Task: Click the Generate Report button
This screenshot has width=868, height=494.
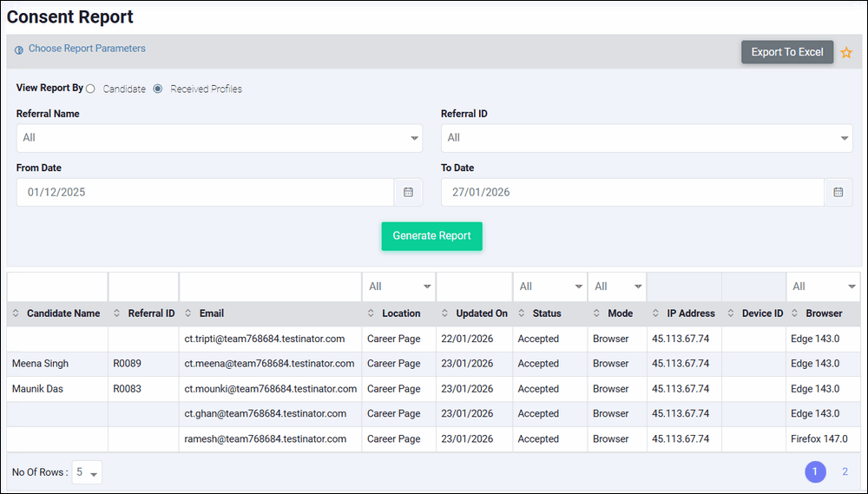Action: 431,235
